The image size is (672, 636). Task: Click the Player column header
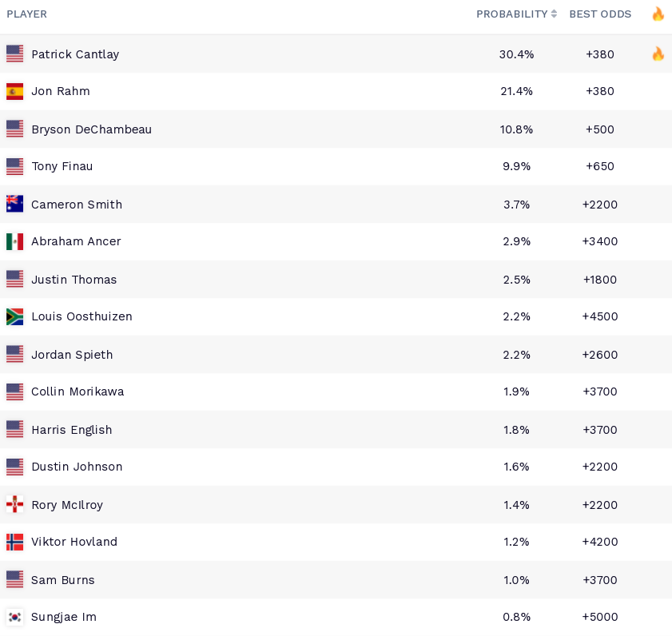tap(26, 14)
